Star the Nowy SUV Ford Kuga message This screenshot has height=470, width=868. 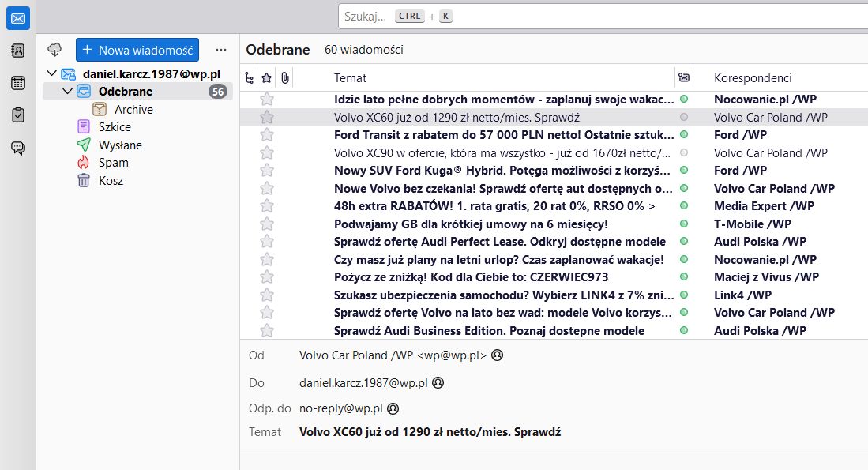(x=267, y=171)
